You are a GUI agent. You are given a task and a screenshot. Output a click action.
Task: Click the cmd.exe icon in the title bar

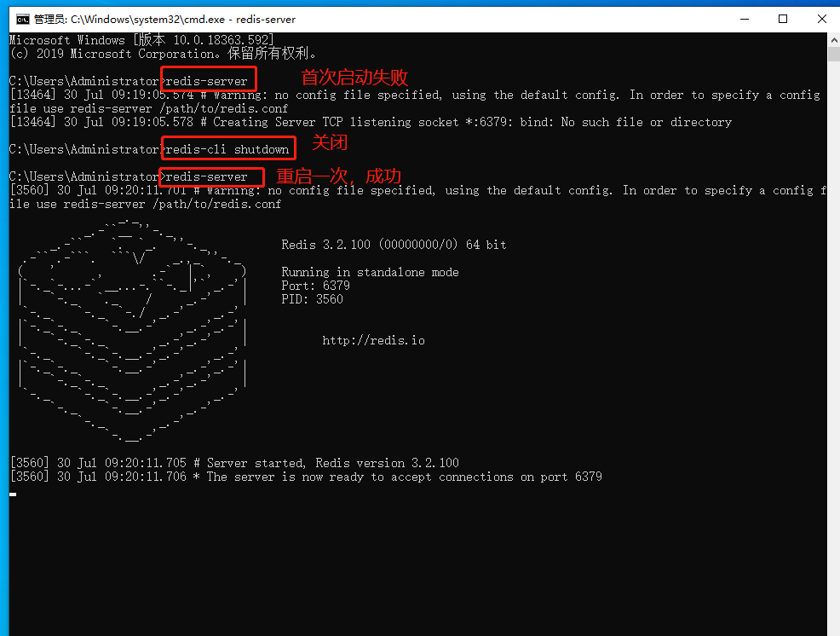(x=22, y=20)
